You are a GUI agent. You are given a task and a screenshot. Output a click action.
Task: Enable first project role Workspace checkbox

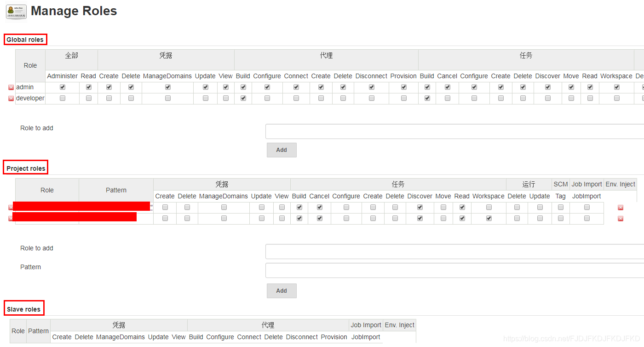tap(489, 207)
